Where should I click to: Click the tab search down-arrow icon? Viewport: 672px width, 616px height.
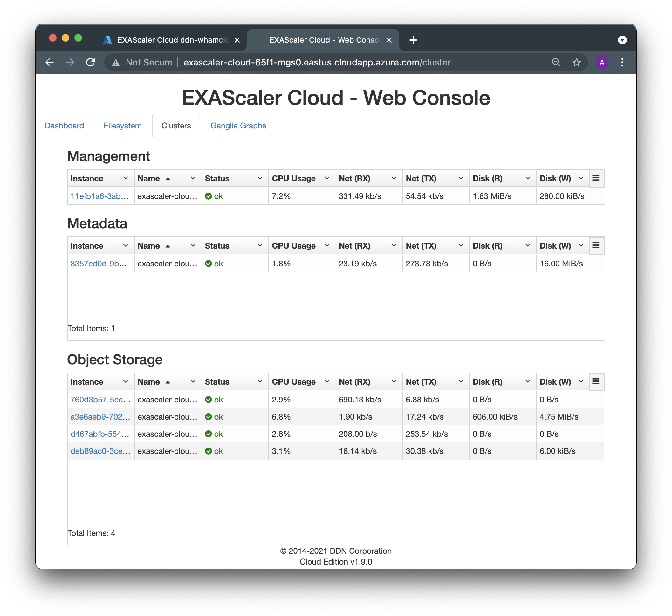(x=622, y=40)
